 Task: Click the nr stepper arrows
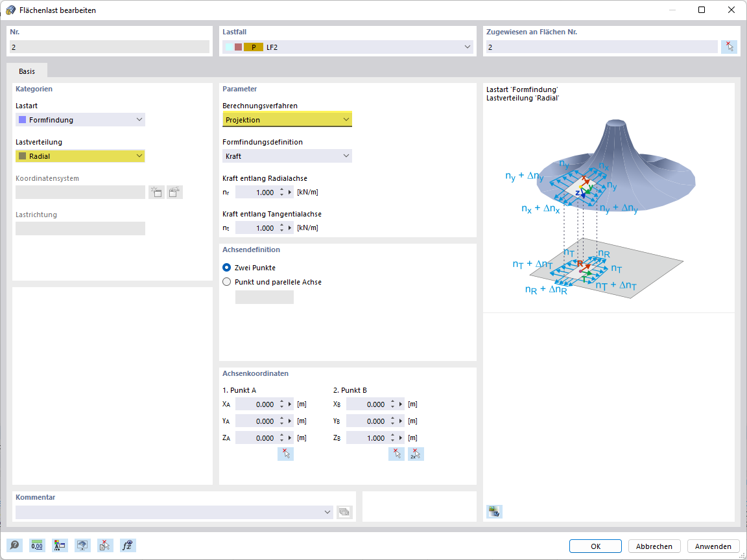point(282,192)
